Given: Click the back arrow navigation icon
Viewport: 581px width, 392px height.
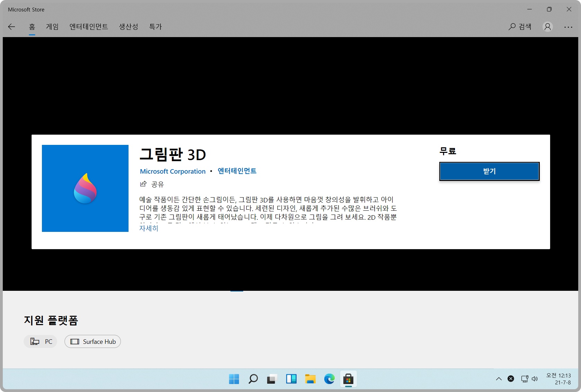Looking at the screenshot, I should pyautogui.click(x=11, y=26).
